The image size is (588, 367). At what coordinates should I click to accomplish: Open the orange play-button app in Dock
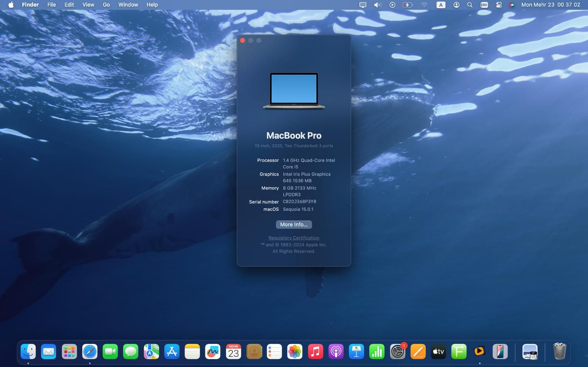coord(479,351)
